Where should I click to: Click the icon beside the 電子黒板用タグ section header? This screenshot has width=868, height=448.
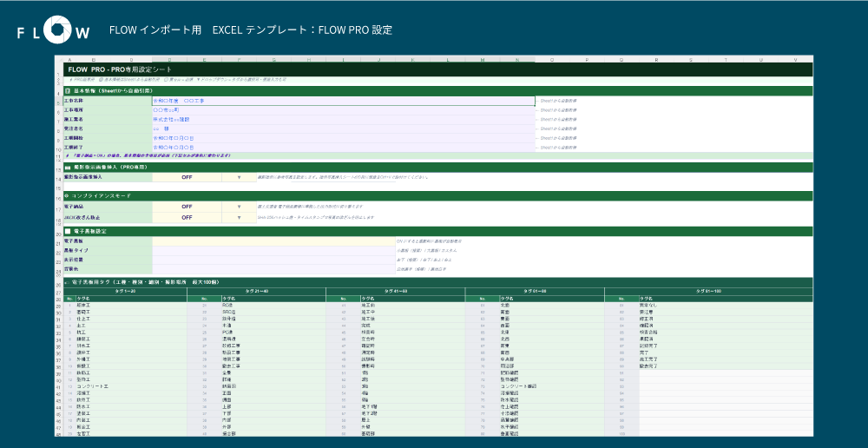pyautogui.click(x=68, y=282)
